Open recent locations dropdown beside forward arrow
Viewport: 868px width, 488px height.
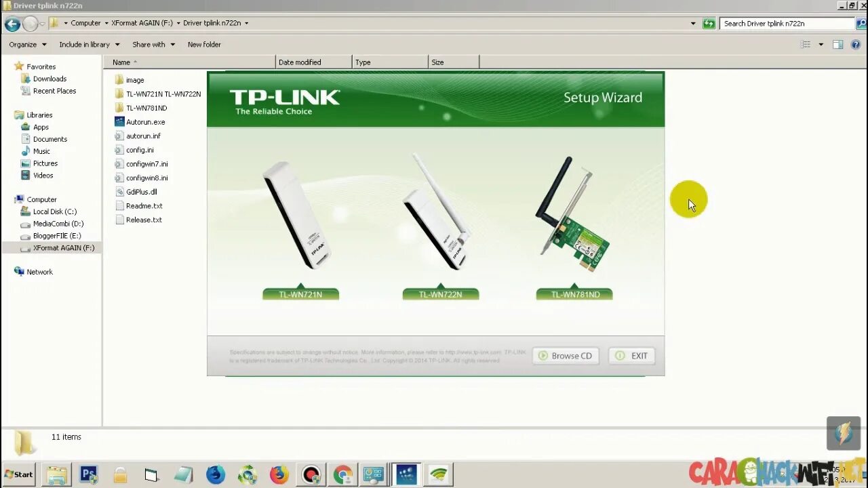[42, 24]
